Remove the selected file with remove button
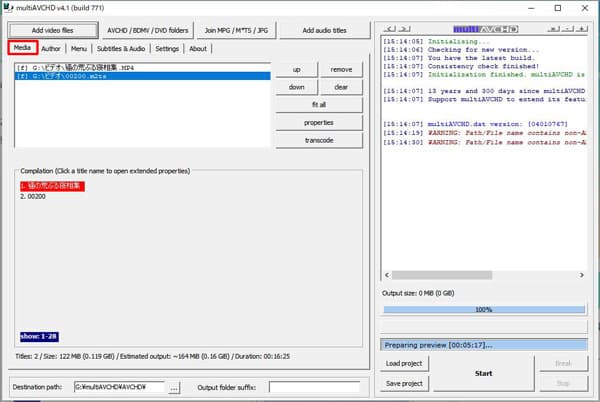This screenshot has height=402, width=600. coord(341,70)
